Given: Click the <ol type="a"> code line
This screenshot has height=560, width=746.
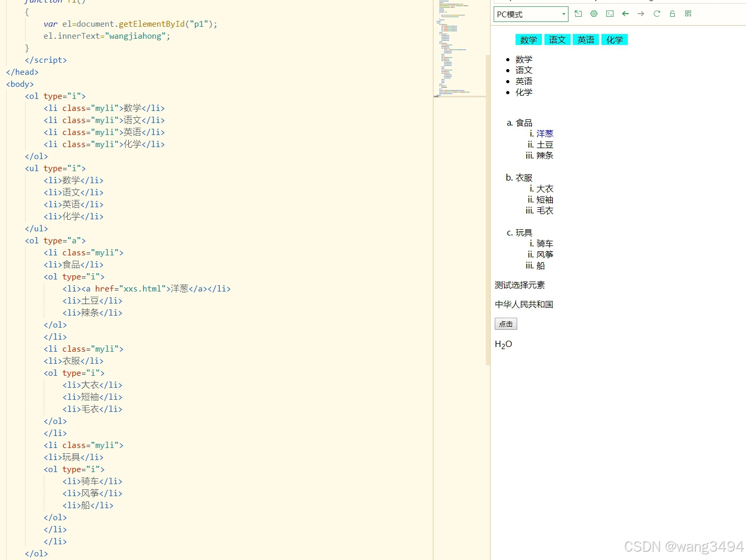Looking at the screenshot, I should (55, 241).
